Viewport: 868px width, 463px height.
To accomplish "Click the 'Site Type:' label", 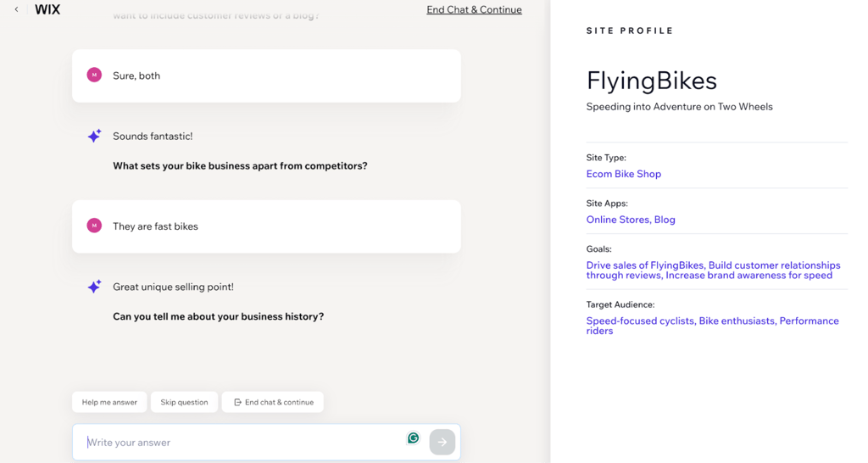I will pos(606,157).
